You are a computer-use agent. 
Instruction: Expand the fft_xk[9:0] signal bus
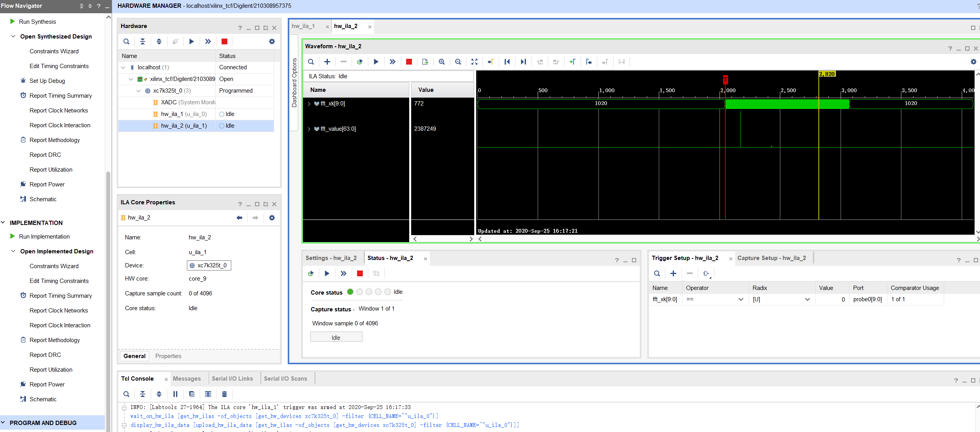[309, 104]
